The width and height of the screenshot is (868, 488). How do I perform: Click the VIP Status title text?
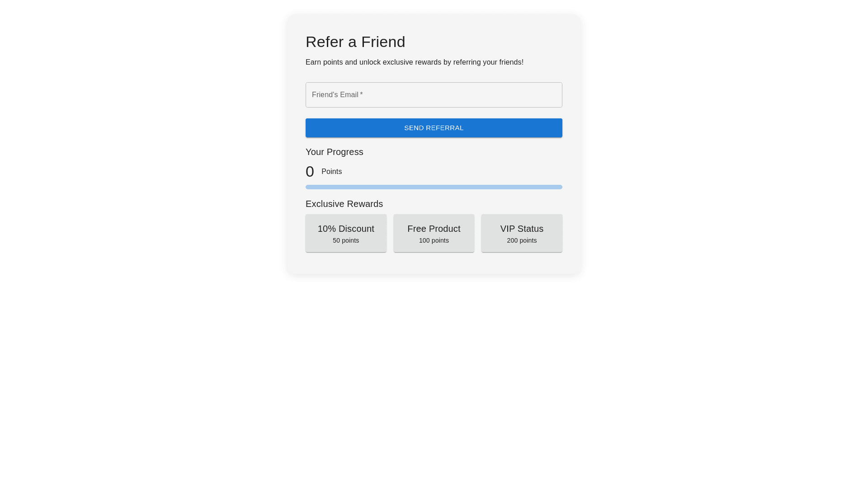pyautogui.click(x=522, y=229)
